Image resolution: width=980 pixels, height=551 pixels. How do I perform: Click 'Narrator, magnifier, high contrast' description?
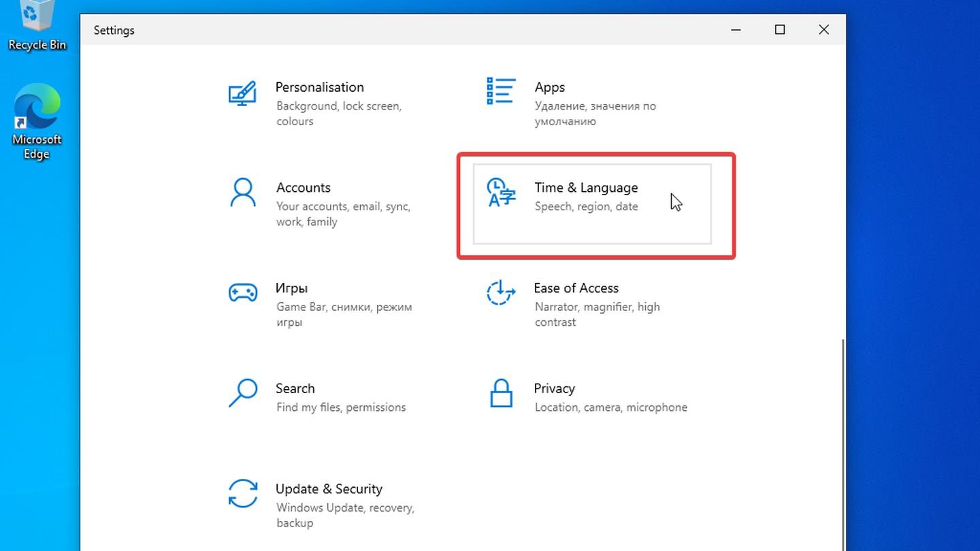597,314
